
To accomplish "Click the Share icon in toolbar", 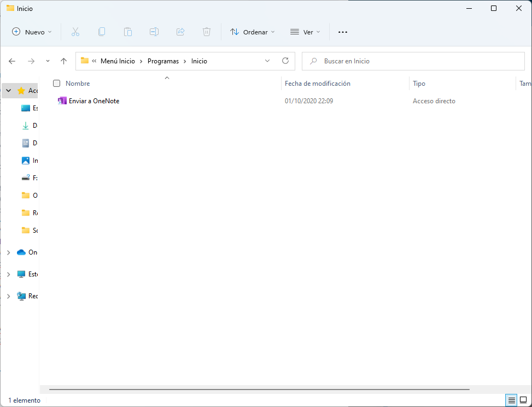I will pos(180,32).
